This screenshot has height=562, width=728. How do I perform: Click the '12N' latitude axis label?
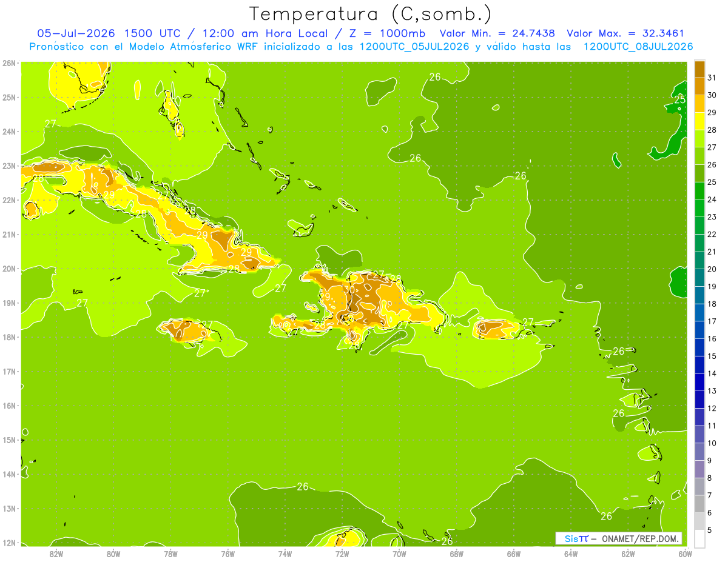[9, 543]
